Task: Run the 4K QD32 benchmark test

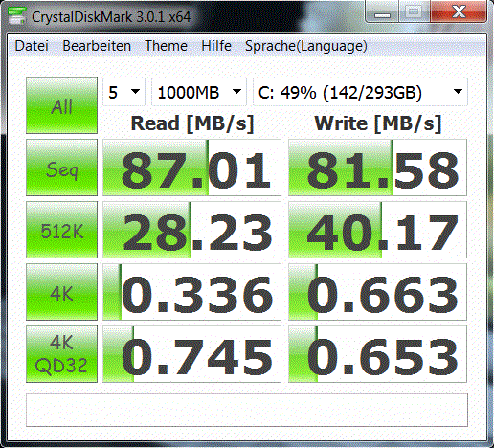Action: click(x=61, y=354)
